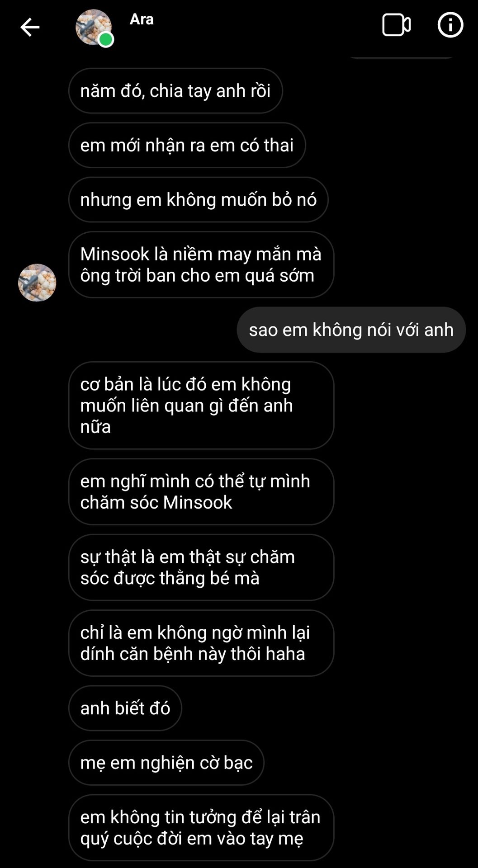Tap message "nhưng em không muốn bỏ nó"
This screenshot has width=478, height=868.
pos(198,199)
